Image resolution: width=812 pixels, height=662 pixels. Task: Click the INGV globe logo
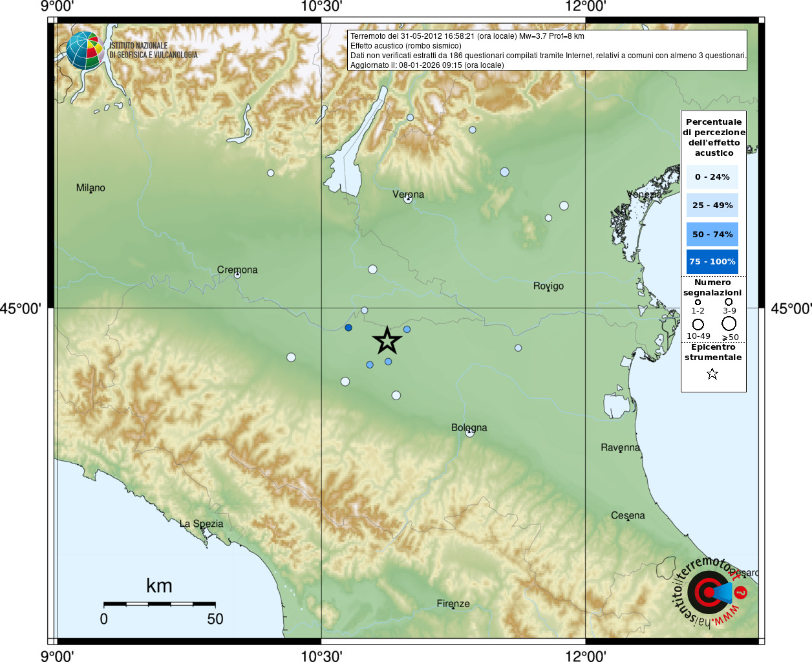(x=85, y=50)
